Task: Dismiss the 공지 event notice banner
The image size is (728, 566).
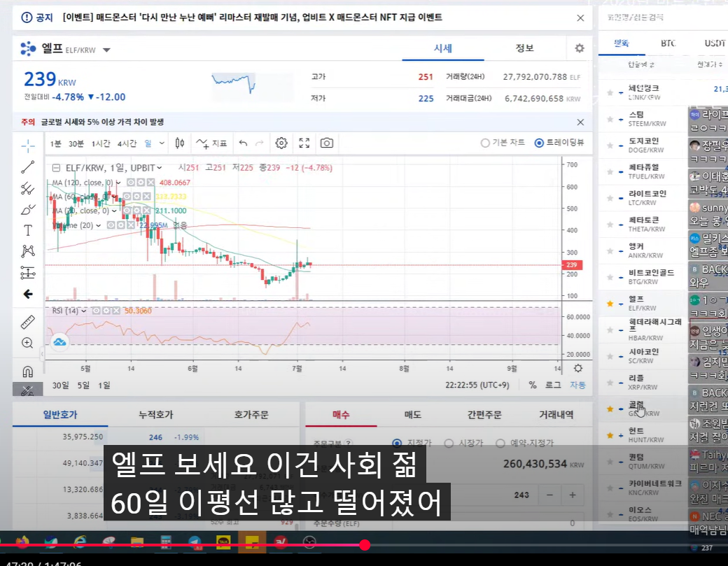Action: (580, 17)
